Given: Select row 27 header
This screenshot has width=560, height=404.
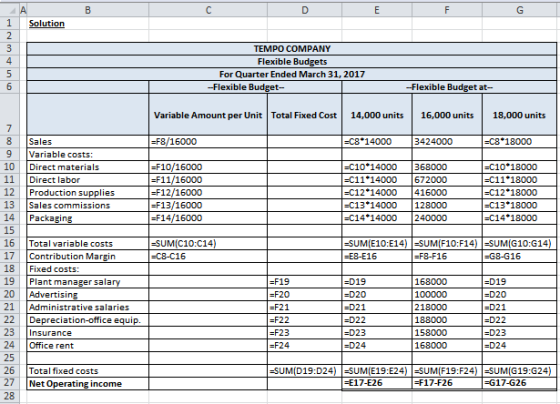Looking at the screenshot, I should pos(9,383).
